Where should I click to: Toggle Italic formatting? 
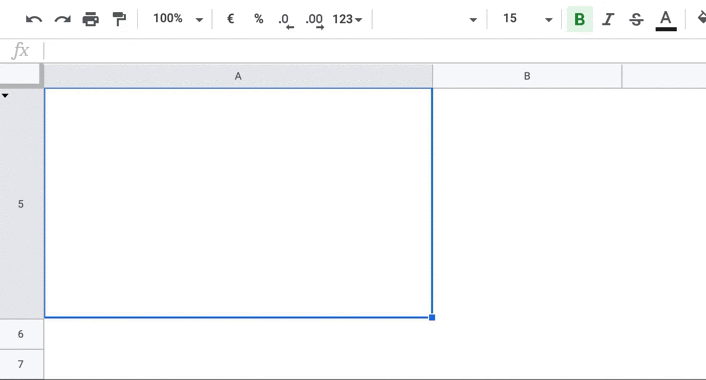(x=608, y=19)
